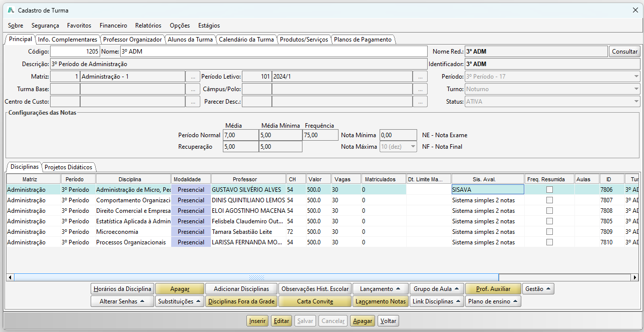Switch to Professor Organizador tab

pyautogui.click(x=132, y=40)
